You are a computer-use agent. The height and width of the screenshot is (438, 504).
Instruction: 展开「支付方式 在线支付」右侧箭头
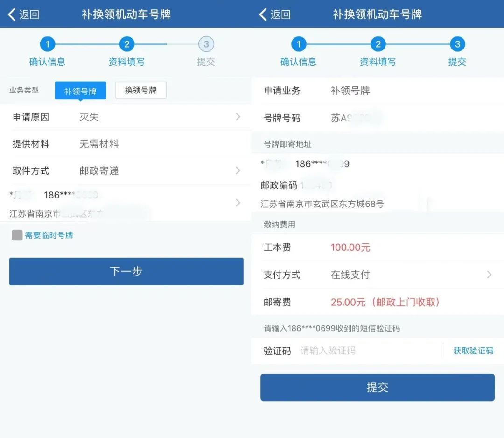click(x=489, y=275)
